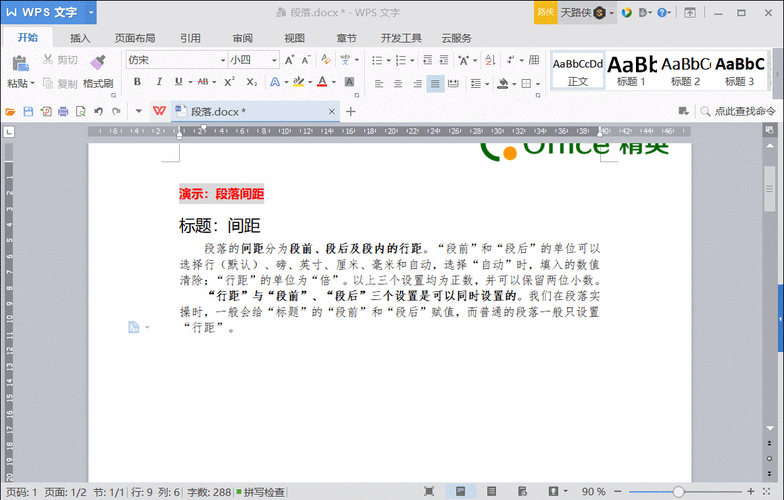This screenshot has height=500, width=784.
Task: Click the zoom slider handle in status bar
Action: pyautogui.click(x=679, y=492)
